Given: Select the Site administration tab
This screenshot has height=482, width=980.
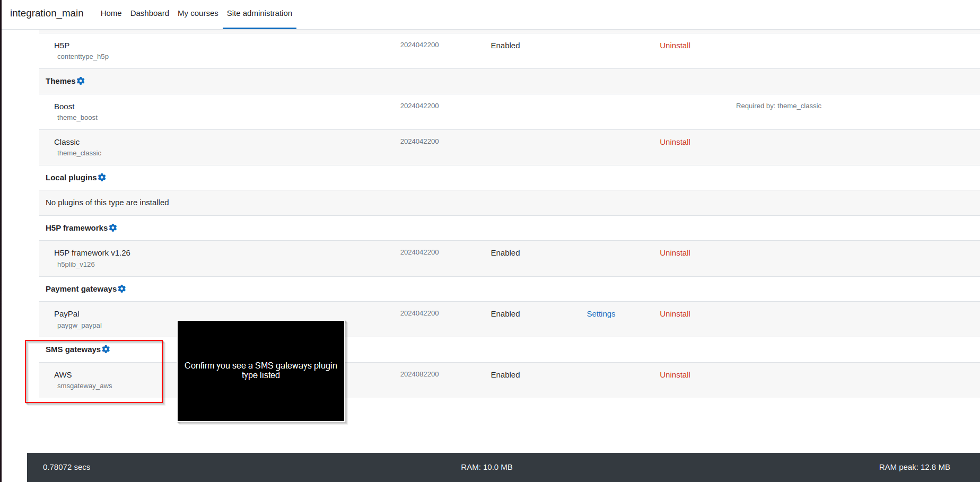Looking at the screenshot, I should coord(259,13).
